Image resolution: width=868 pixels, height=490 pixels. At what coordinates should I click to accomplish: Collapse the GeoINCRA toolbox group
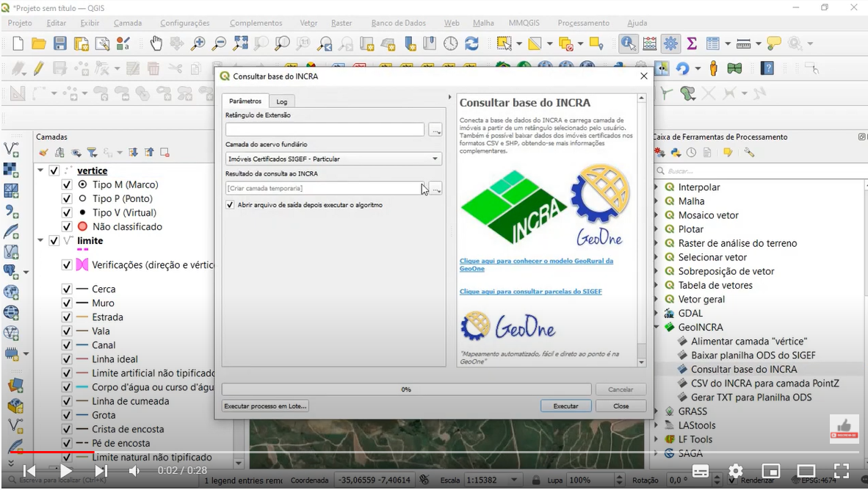pos(657,327)
